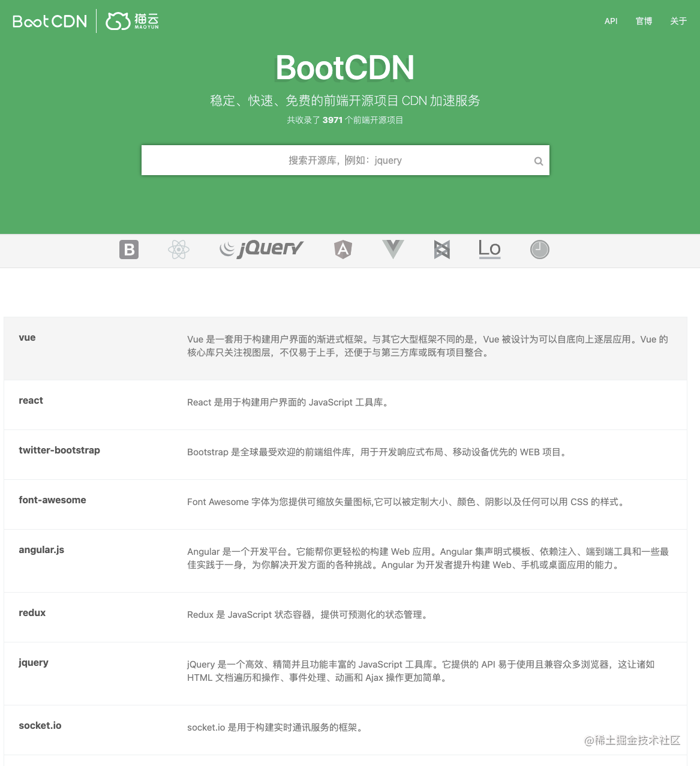Click the 稳定、快速、免费 tagline text
The width and height of the screenshot is (700, 766).
pyautogui.click(x=345, y=101)
